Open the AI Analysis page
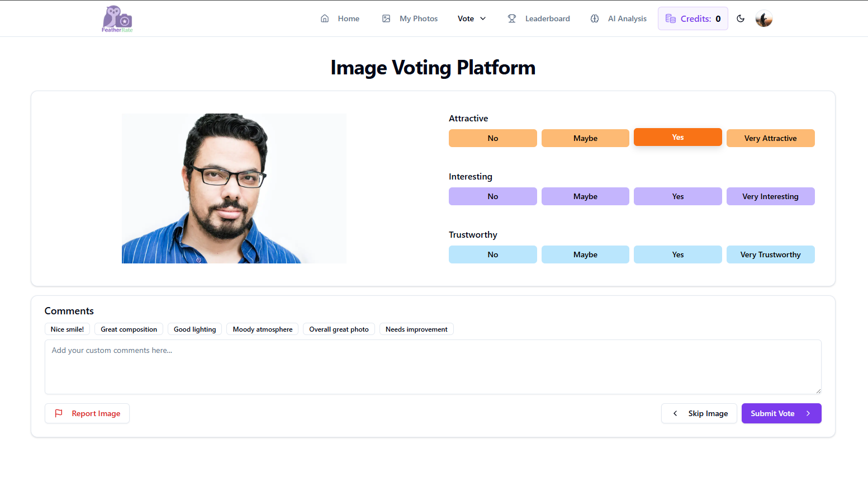The width and height of the screenshot is (868, 481). click(618, 18)
